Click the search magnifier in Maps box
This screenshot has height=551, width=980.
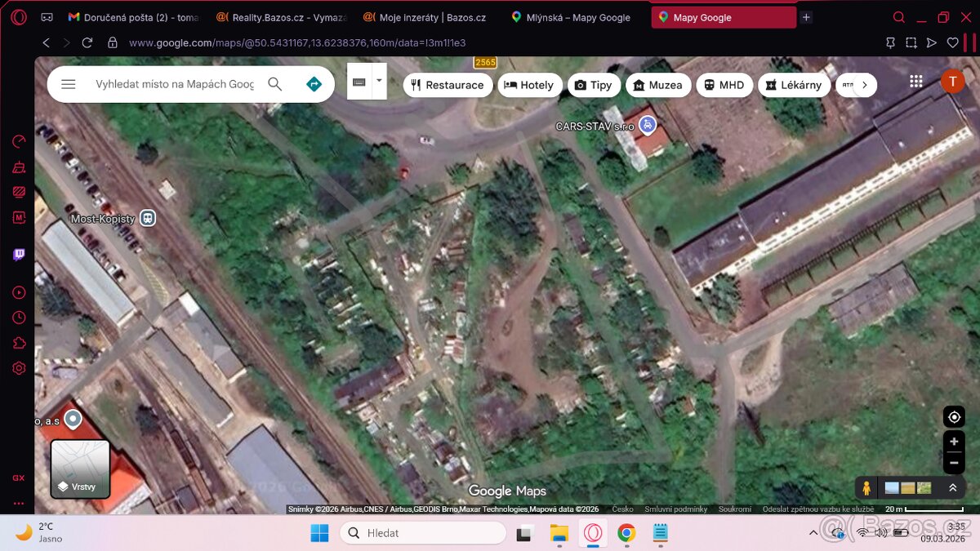tap(275, 84)
